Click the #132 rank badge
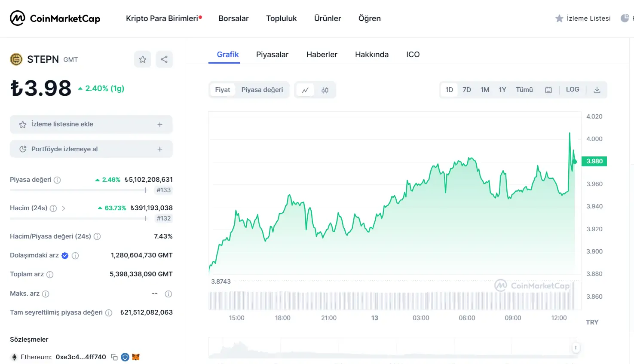The image size is (634, 364). [164, 218]
